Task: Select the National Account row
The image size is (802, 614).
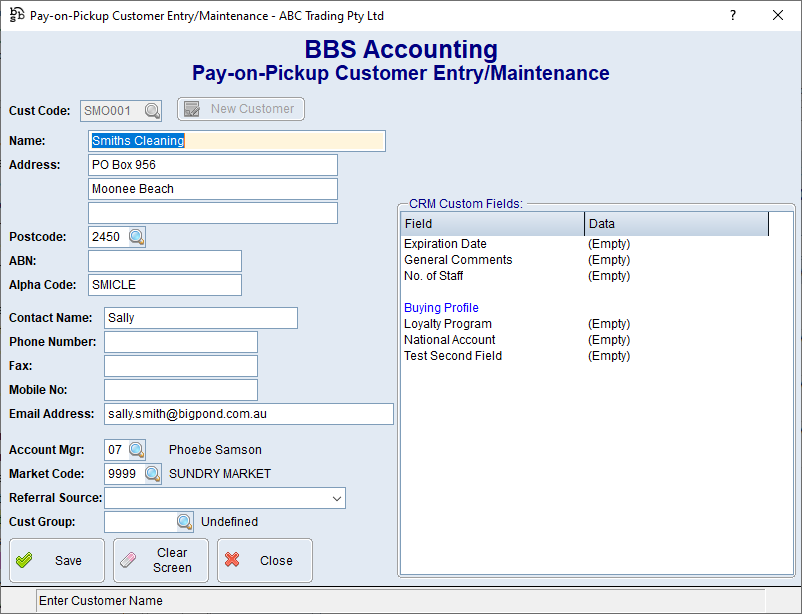Action: pos(450,340)
